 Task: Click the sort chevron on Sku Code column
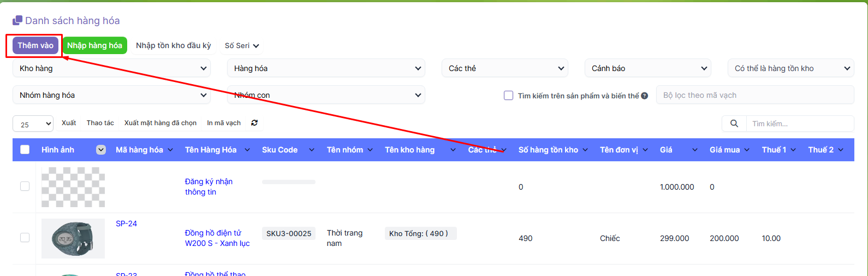point(311,150)
